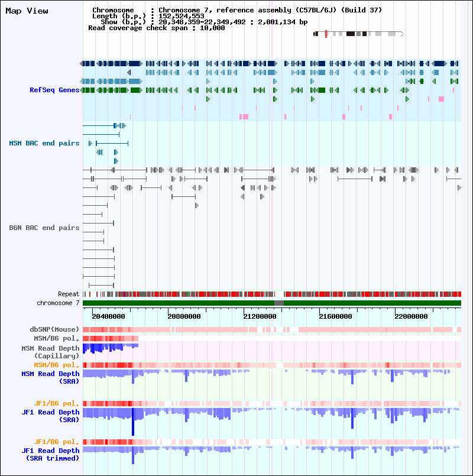Image resolution: width=473 pixels, height=476 pixels.
Task: Open the RefSeq Genes track link
Action: 54,90
